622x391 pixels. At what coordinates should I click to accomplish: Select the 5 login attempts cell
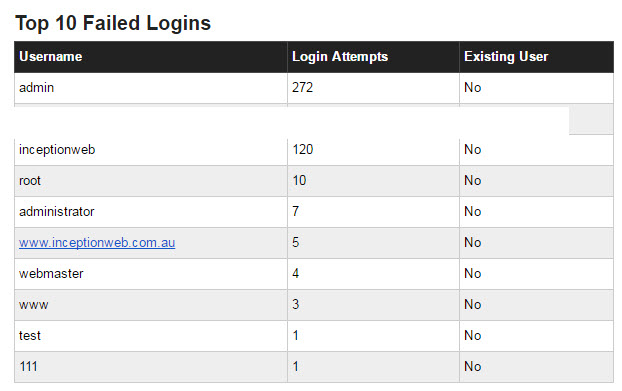pos(373,243)
